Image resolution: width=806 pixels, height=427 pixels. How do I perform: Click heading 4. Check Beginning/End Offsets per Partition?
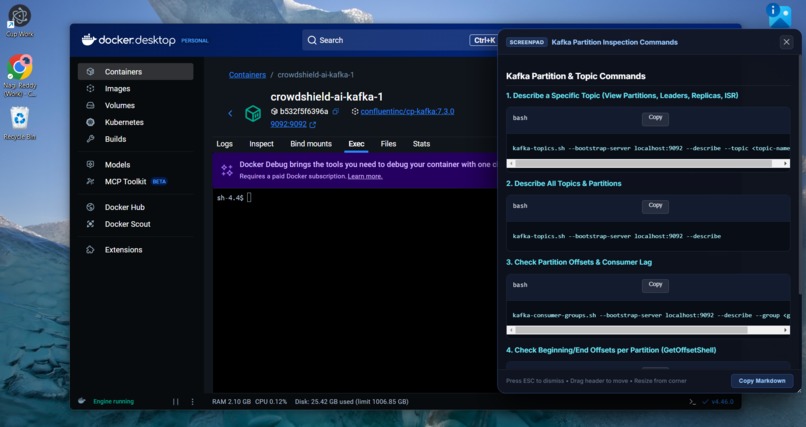611,350
